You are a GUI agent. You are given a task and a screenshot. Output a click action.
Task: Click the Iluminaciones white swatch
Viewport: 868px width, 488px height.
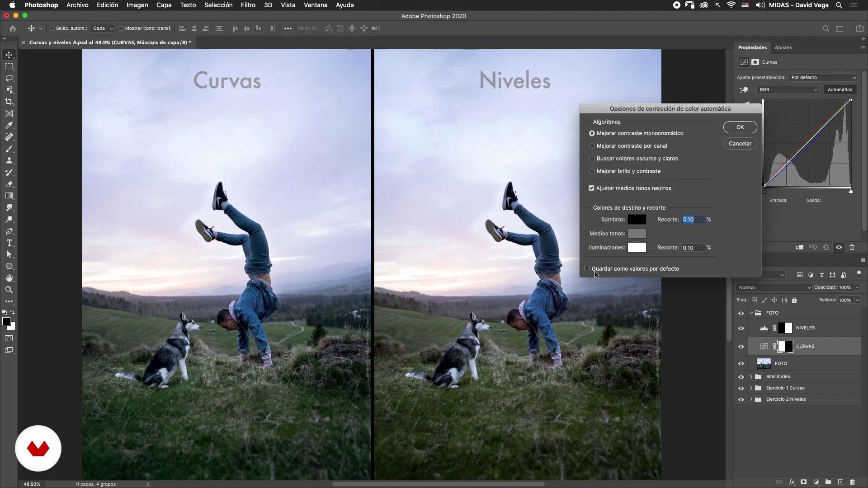[637, 248]
